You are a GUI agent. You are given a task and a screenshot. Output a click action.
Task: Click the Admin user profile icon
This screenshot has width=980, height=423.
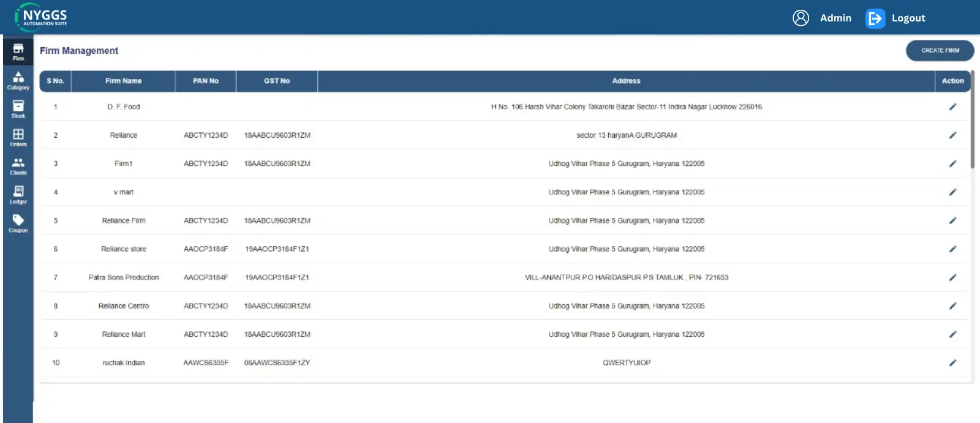pos(801,18)
